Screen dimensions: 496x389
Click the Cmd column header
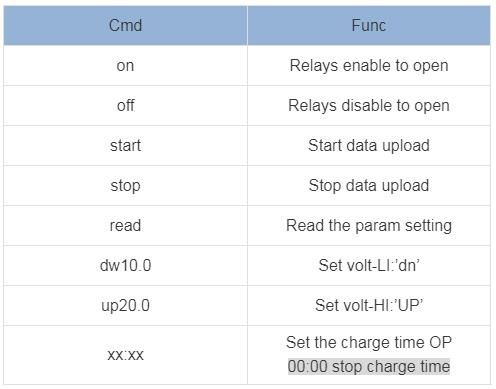(125, 25)
